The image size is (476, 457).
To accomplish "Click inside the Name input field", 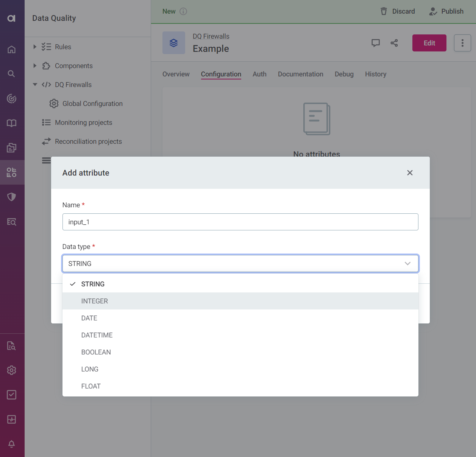I will 240,222.
